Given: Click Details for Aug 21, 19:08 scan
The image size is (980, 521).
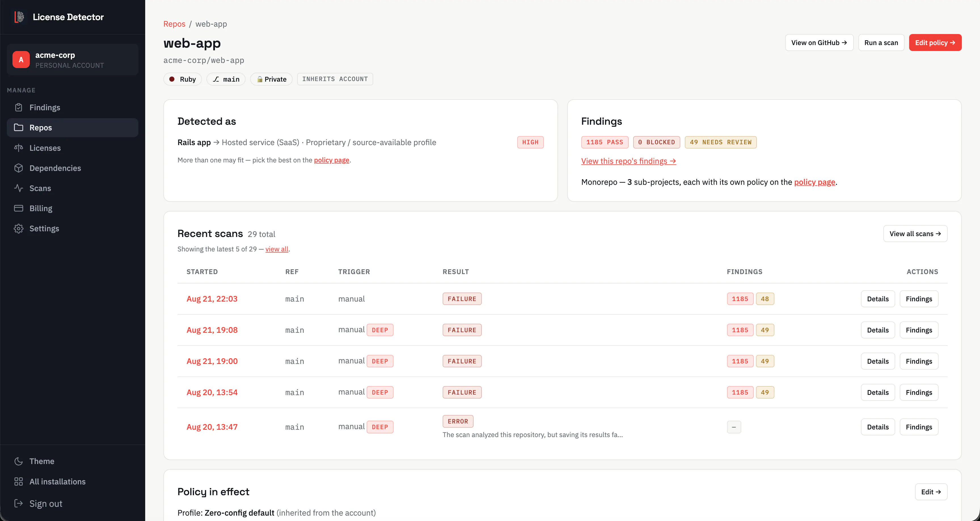Looking at the screenshot, I should point(878,330).
